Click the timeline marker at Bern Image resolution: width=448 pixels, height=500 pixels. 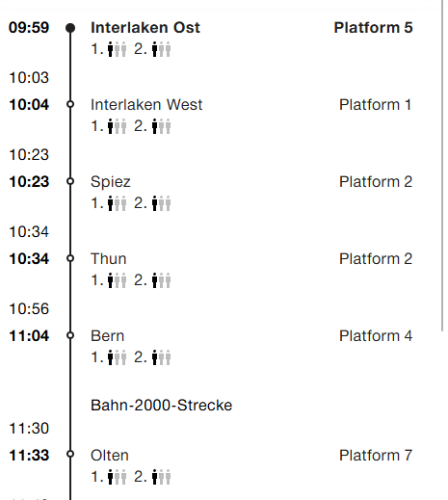[70, 335]
